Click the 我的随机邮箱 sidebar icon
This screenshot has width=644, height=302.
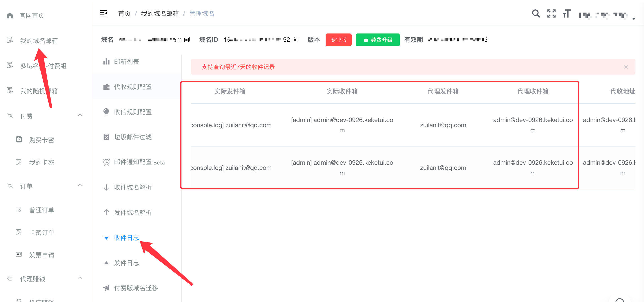click(x=10, y=91)
